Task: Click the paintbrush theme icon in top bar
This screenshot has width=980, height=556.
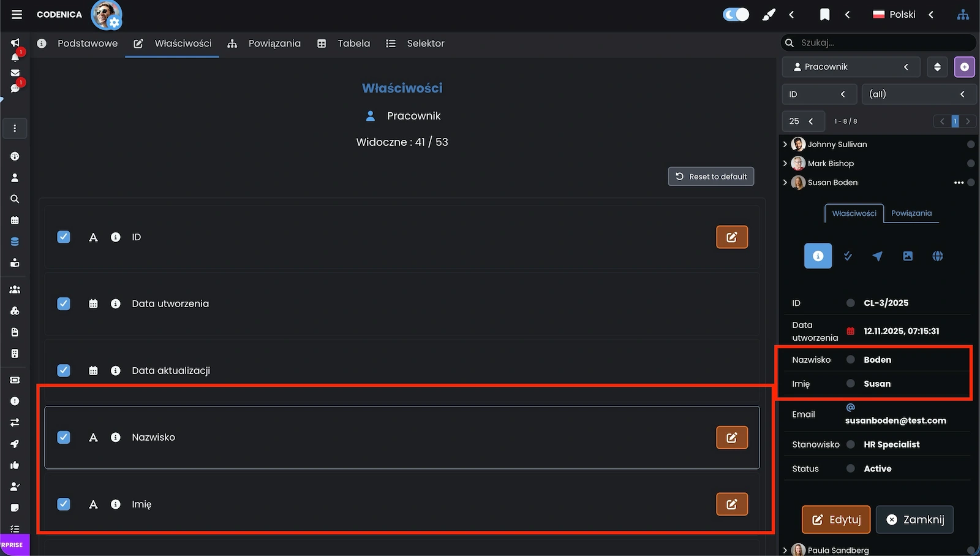Action: [x=768, y=15]
